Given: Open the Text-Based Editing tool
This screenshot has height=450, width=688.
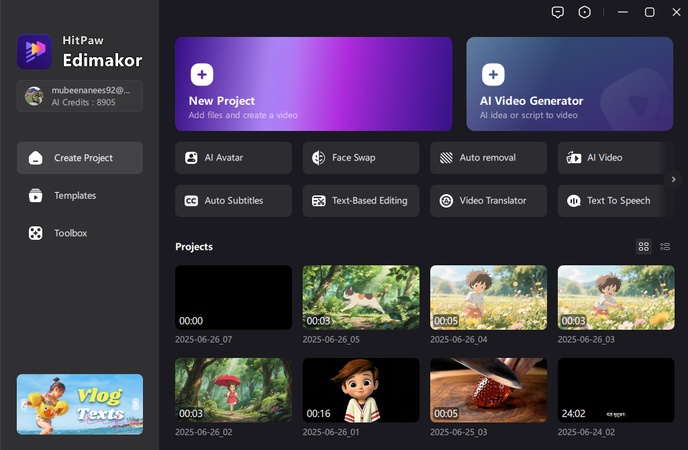Looking at the screenshot, I should coord(361,201).
